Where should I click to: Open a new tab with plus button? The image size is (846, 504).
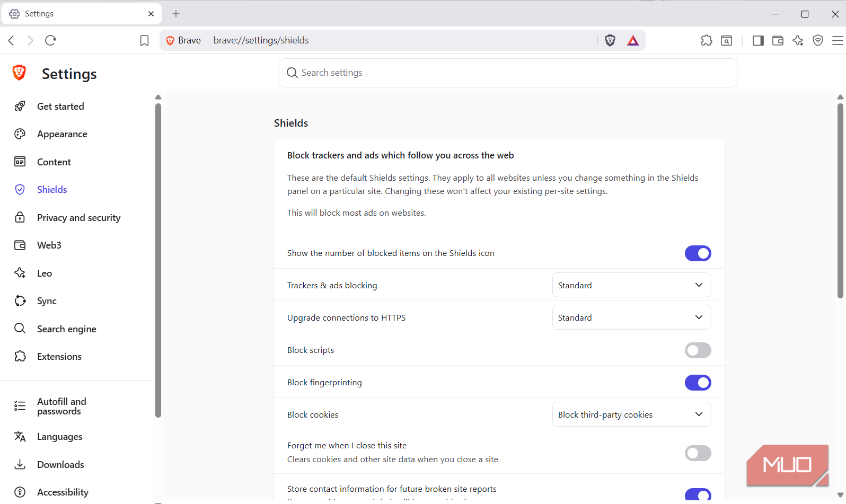click(176, 14)
